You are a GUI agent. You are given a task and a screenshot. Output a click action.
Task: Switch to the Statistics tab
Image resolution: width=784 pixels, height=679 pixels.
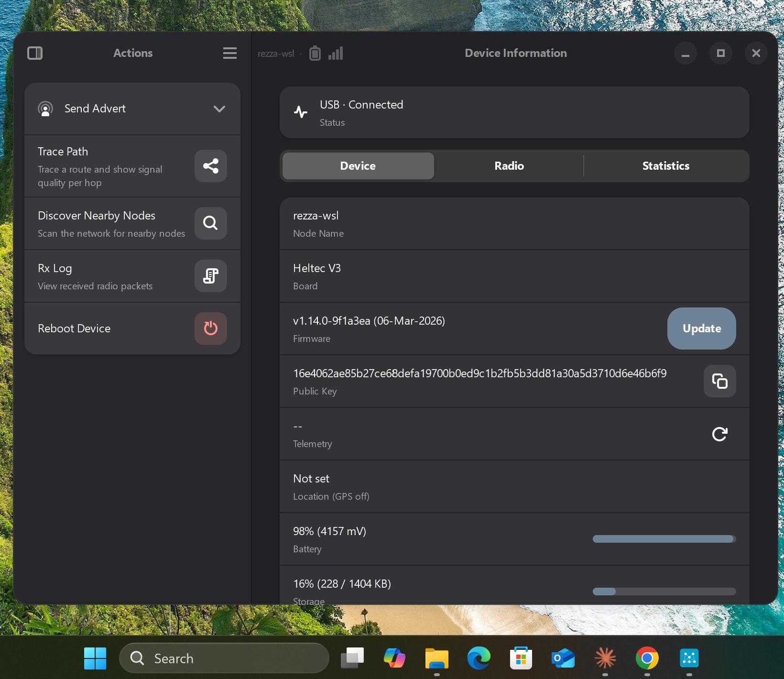[x=665, y=166]
